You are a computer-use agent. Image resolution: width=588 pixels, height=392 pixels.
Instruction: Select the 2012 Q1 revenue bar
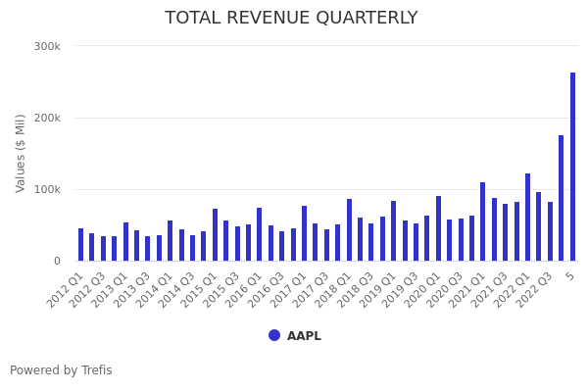(81, 245)
